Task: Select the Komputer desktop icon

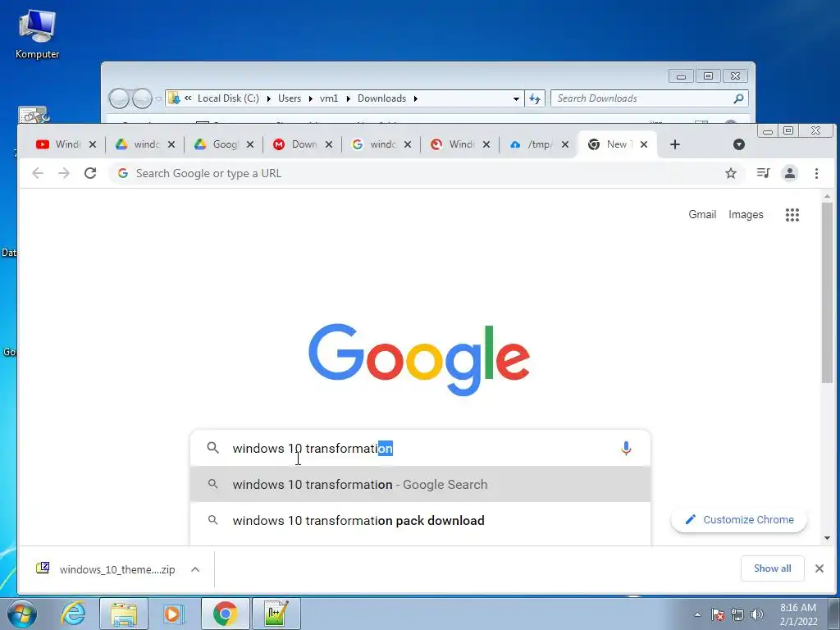Action: pyautogui.click(x=37, y=33)
